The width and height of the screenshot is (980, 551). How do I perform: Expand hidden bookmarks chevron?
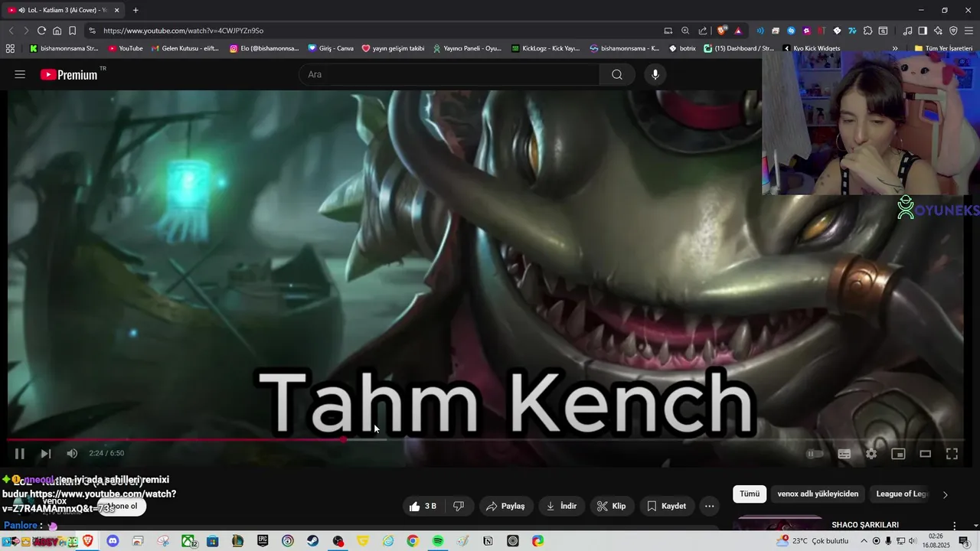pos(895,48)
